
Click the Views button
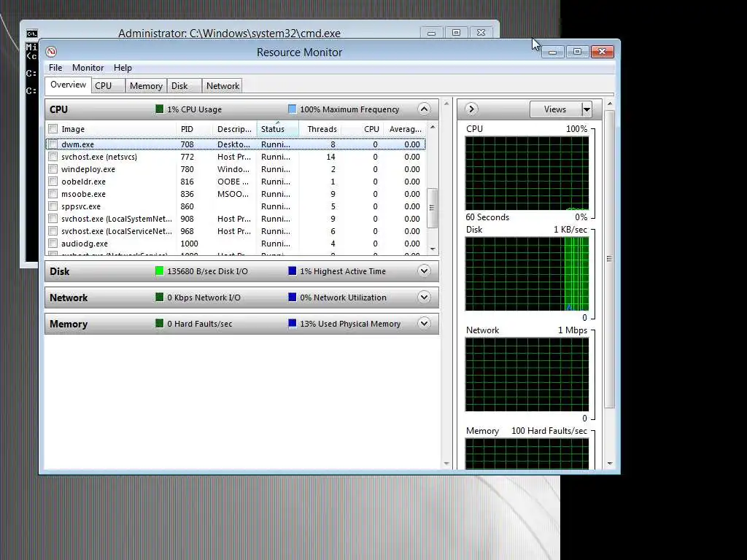tap(555, 109)
